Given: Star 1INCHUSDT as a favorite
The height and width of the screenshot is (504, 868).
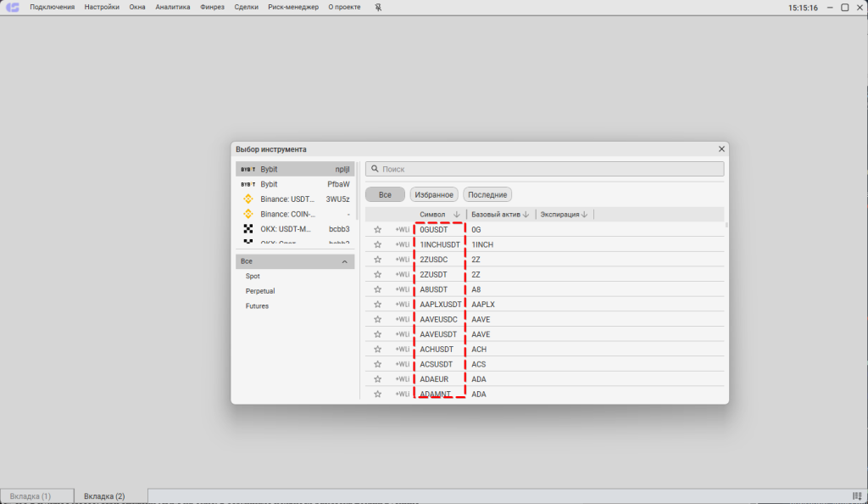Looking at the screenshot, I should tap(378, 244).
